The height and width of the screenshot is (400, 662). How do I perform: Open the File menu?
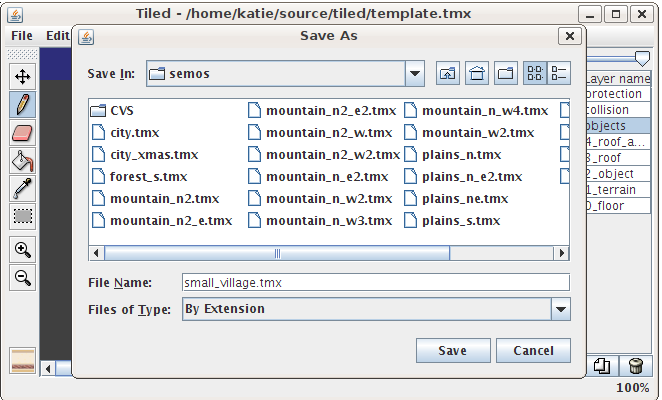coord(22,35)
